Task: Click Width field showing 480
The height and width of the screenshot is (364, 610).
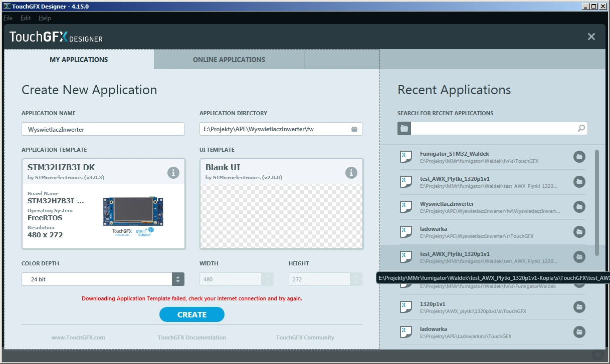Action: (x=231, y=279)
